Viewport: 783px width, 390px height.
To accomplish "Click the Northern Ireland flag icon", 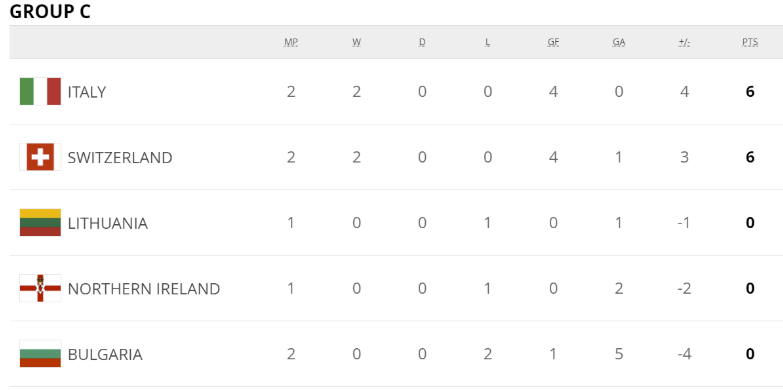I will click(x=40, y=288).
